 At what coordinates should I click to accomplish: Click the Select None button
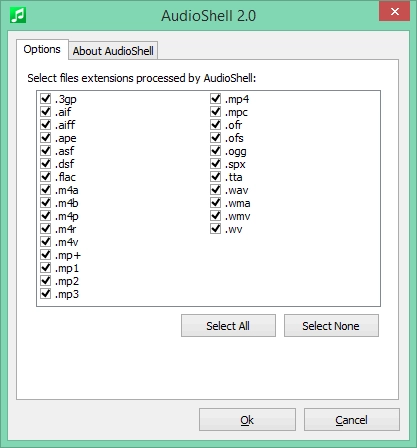click(x=331, y=326)
